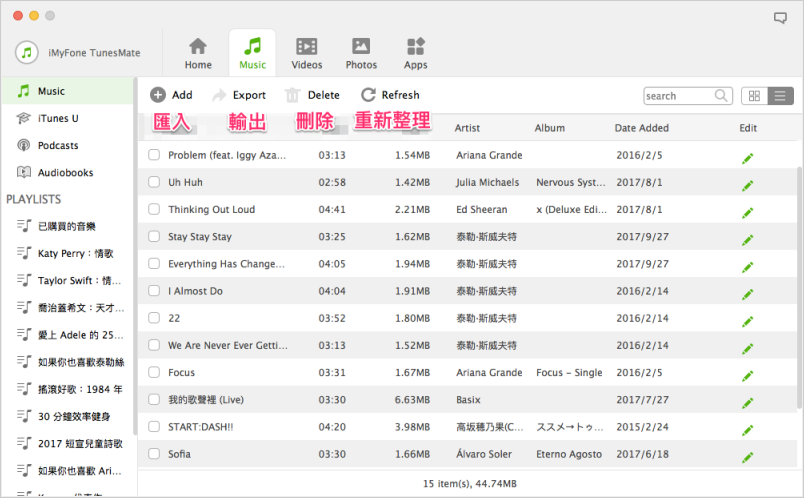
Task: Check the box for I Almost Do
Action: coord(154,291)
